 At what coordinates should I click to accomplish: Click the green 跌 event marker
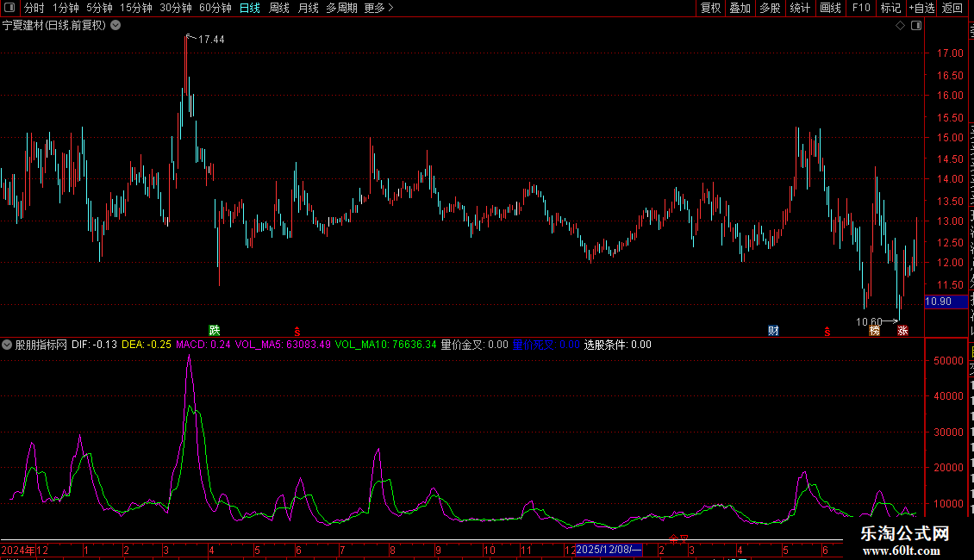click(x=215, y=330)
